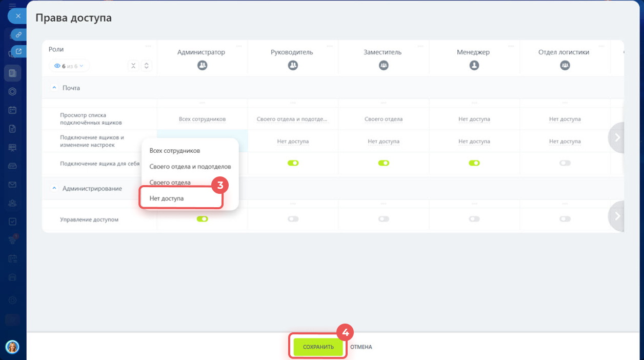The height and width of the screenshot is (360, 644).
Task: Click the Отмена button
Action: pos(361,347)
